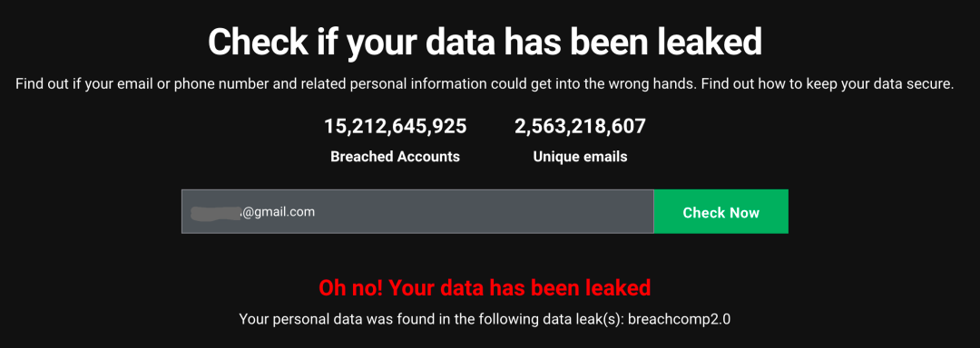Click the word "Check" in the main heading
Image resolution: width=980 pixels, height=348 pixels.
point(254,43)
